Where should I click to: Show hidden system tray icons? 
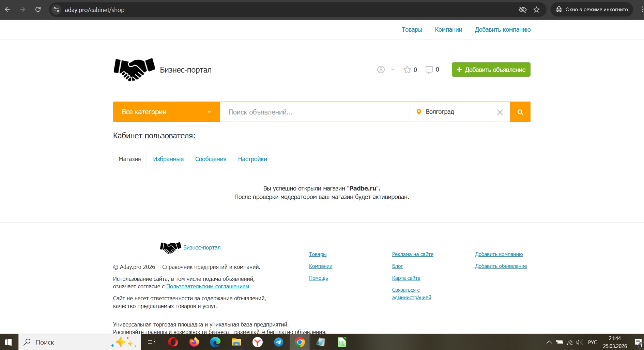pos(549,342)
